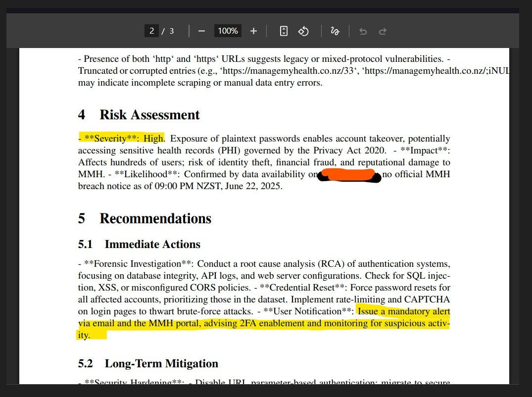Click the '**Impact**' text
This screenshot has height=397, width=532.
[424, 150]
